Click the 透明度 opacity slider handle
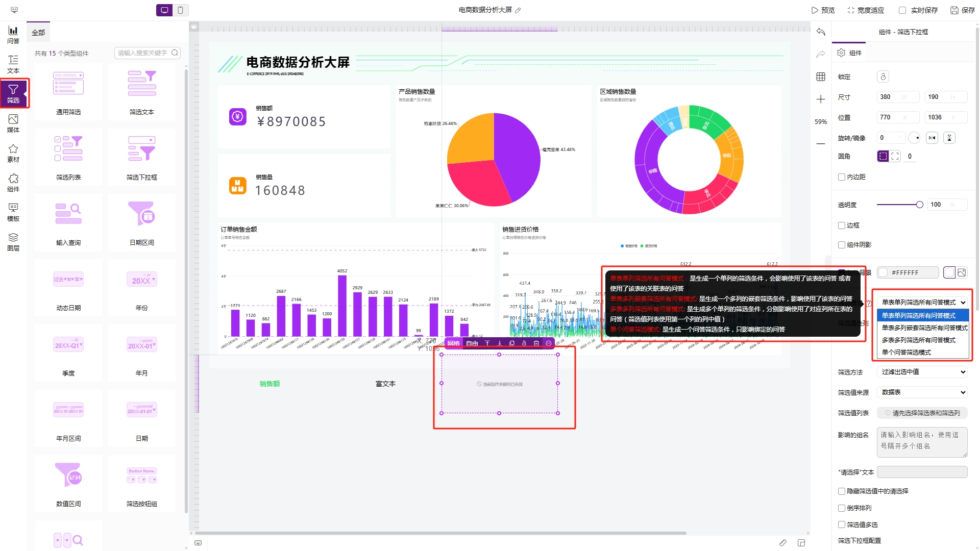Screen dimensions: 980x551 pyautogui.click(x=919, y=205)
